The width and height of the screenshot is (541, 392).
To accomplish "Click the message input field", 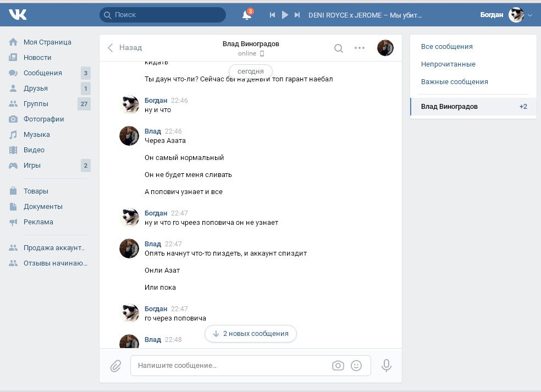I will click(x=231, y=366).
